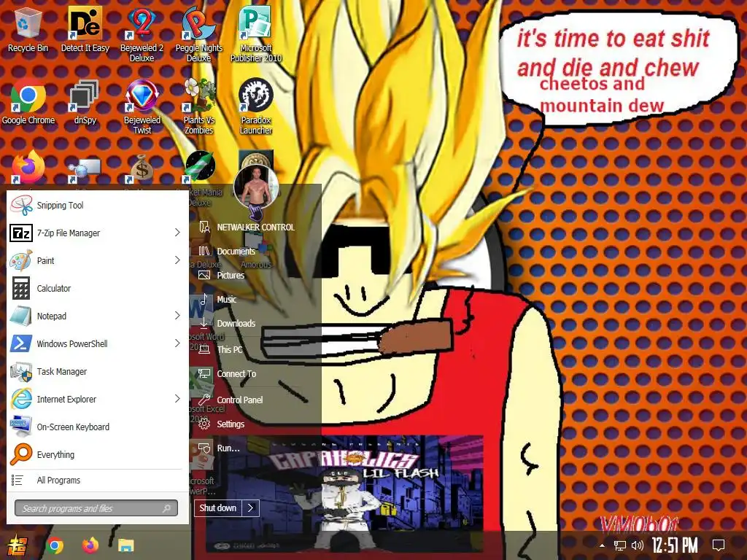Open Control Panel from the Start menu
747x560 pixels.
[239, 400]
